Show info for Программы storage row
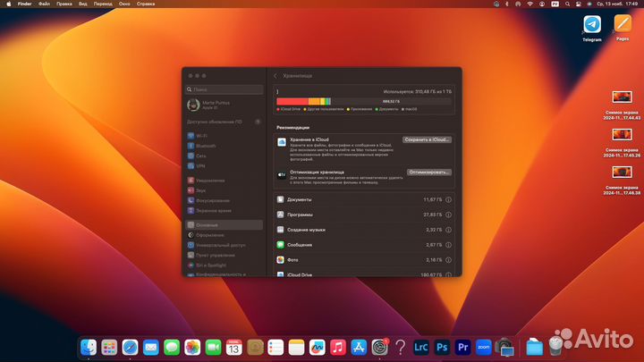 coord(448,215)
